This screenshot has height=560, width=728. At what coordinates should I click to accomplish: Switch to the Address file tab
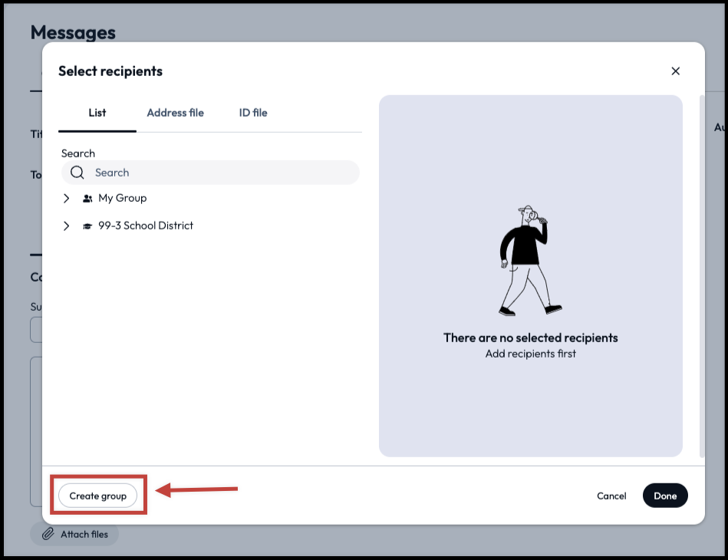tap(175, 113)
